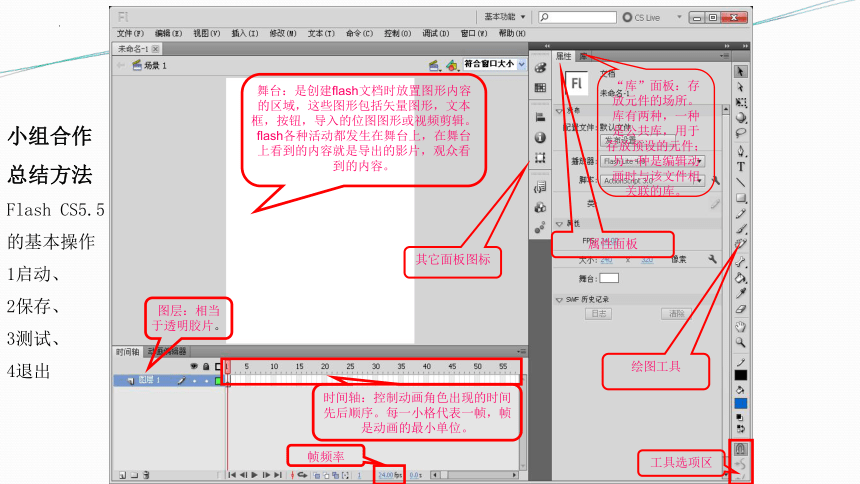The image size is (860, 484).
Task: Pick the Eyedropper tool
Action: click(740, 293)
